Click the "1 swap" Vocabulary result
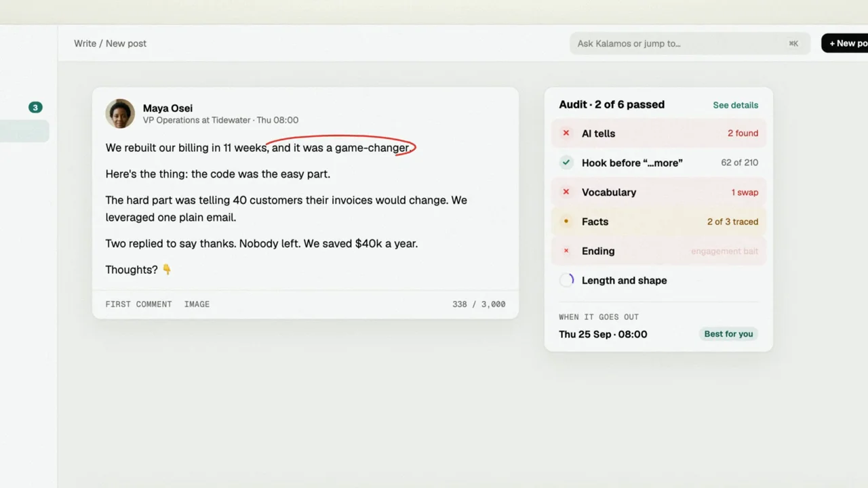Image resolution: width=868 pixels, height=488 pixels. (745, 192)
